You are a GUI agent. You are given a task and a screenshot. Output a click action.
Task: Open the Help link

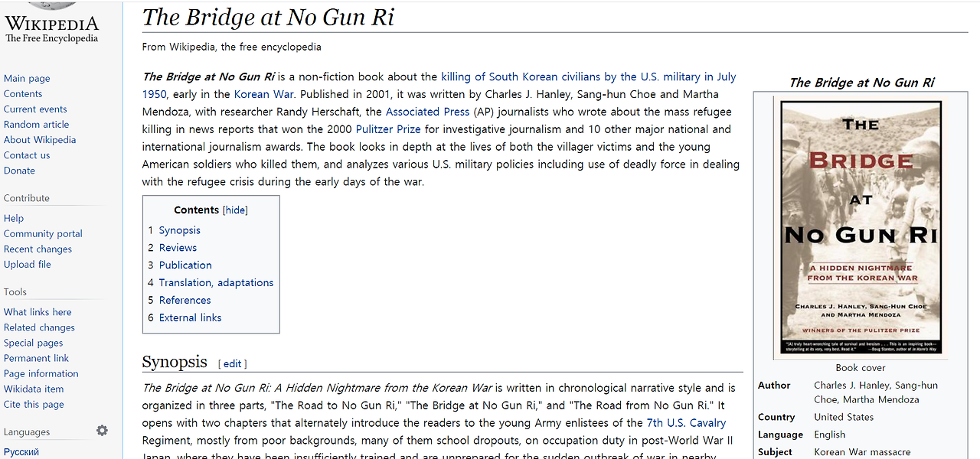click(14, 218)
